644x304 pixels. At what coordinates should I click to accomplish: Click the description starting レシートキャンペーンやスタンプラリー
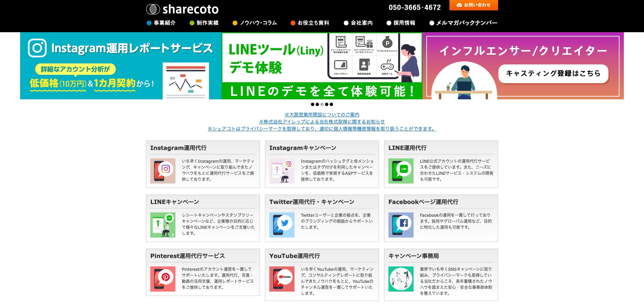pos(218,224)
